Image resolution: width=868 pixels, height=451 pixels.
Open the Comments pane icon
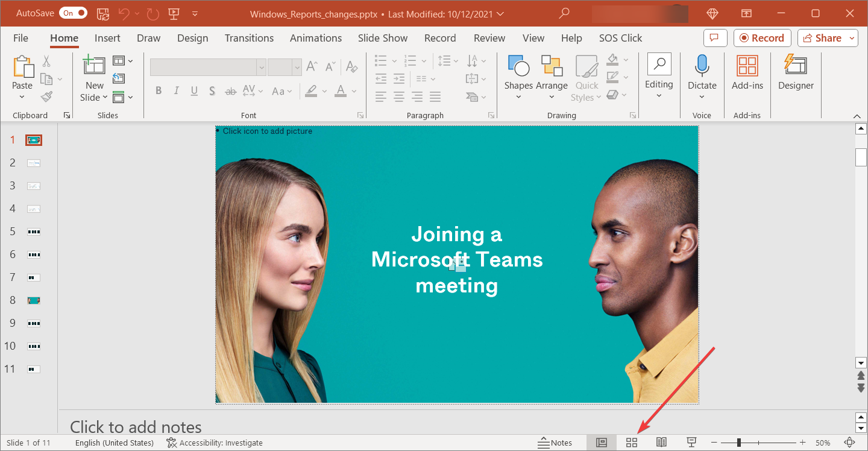point(715,37)
